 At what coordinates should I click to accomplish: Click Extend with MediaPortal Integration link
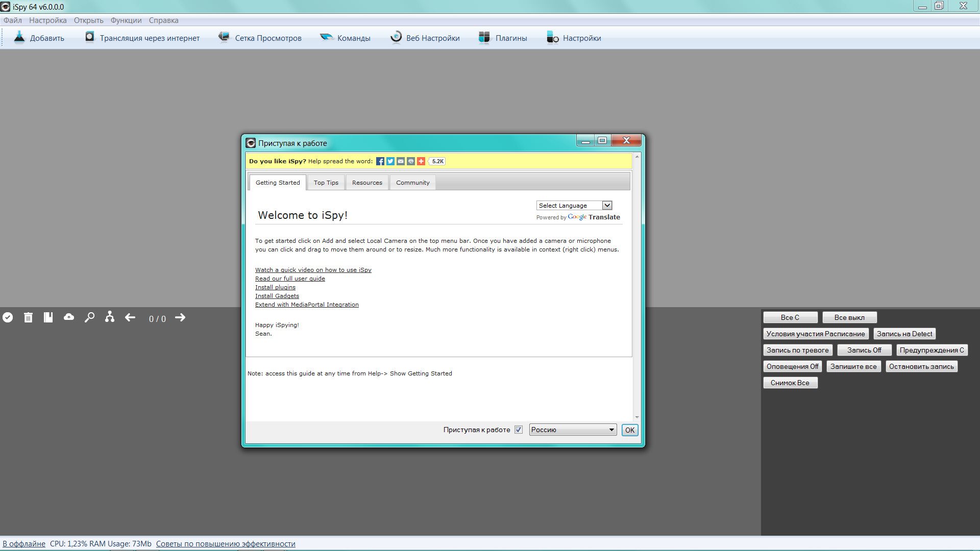pos(306,304)
